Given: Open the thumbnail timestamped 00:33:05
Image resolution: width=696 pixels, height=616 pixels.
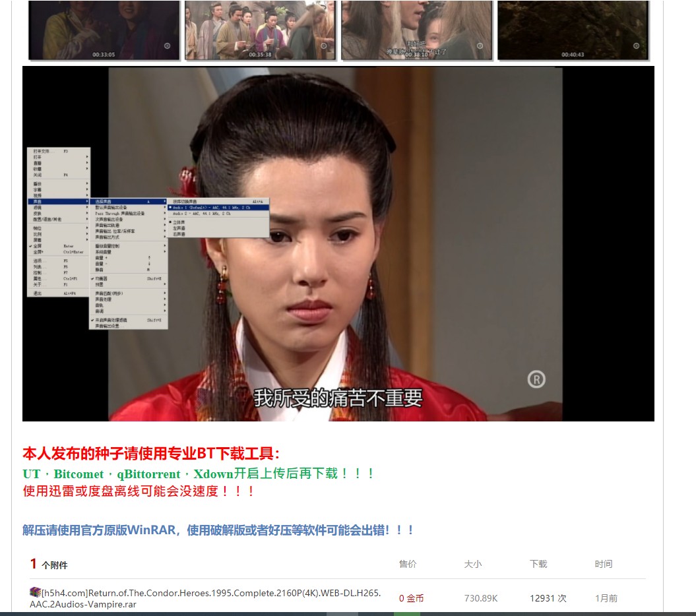Looking at the screenshot, I should [104, 30].
